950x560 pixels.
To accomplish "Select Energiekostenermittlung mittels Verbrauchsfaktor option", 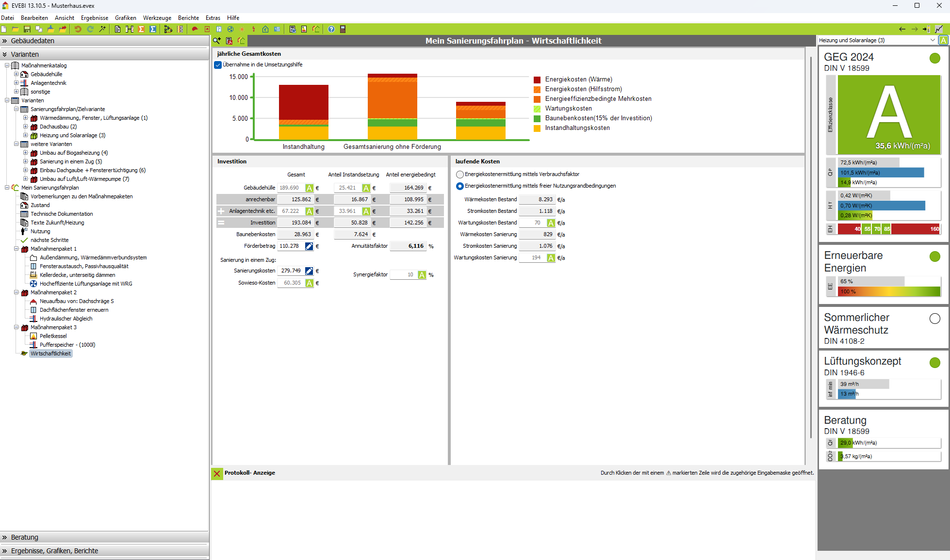I will 459,175.
